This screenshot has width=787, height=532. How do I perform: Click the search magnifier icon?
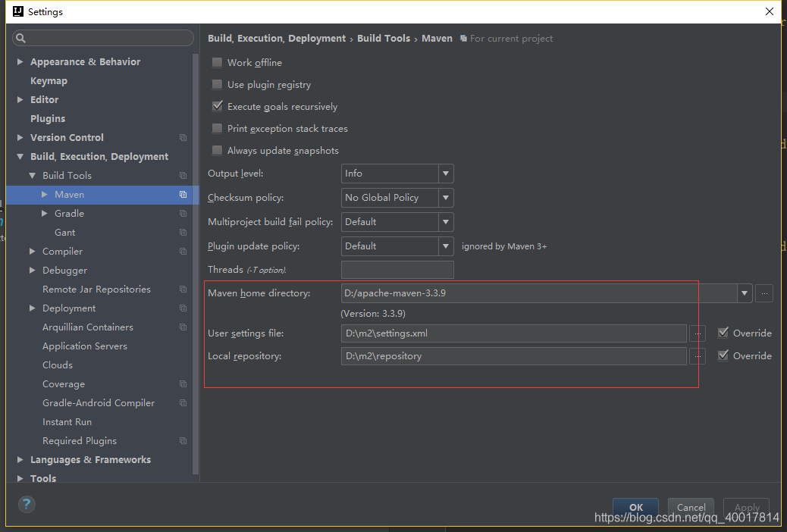(x=20, y=38)
